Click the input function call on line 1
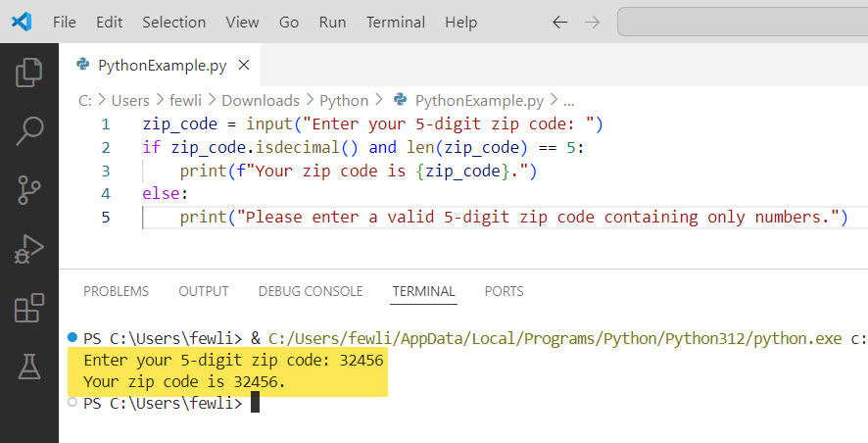Screen dimensions: 868x443 coord(269,124)
